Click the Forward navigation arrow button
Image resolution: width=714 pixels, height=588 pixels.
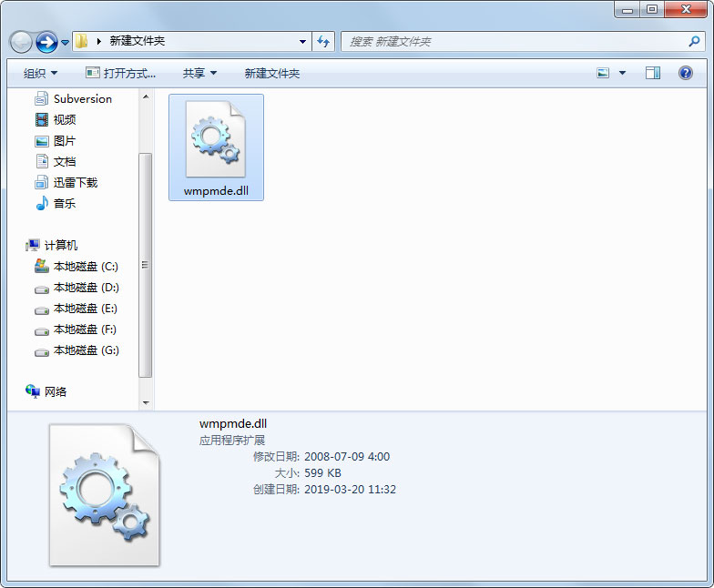[x=46, y=42]
